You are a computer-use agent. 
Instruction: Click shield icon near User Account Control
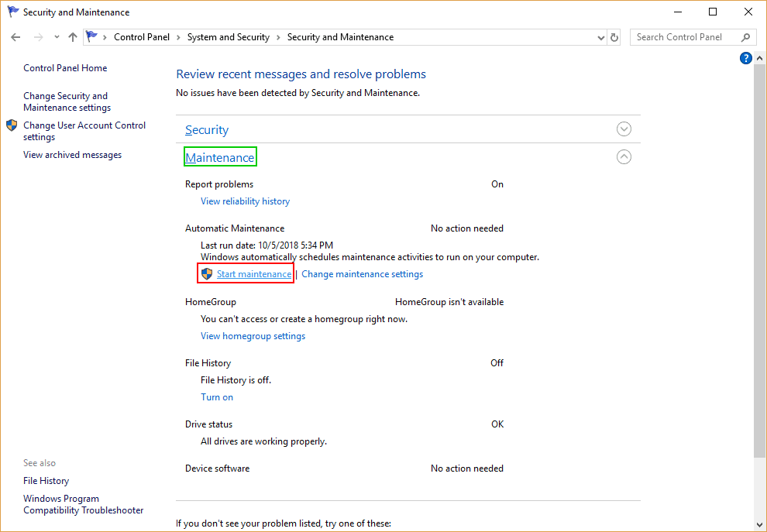12,125
